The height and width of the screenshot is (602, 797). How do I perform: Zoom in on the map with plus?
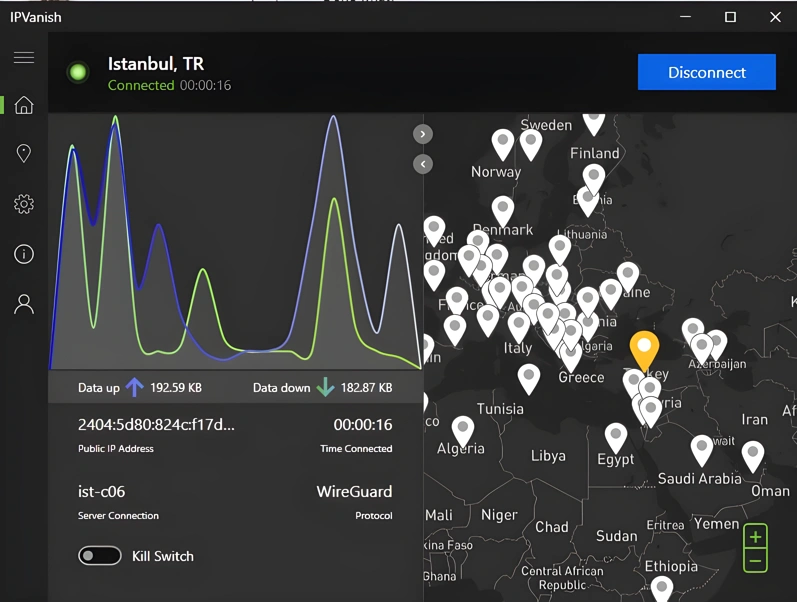[755, 536]
